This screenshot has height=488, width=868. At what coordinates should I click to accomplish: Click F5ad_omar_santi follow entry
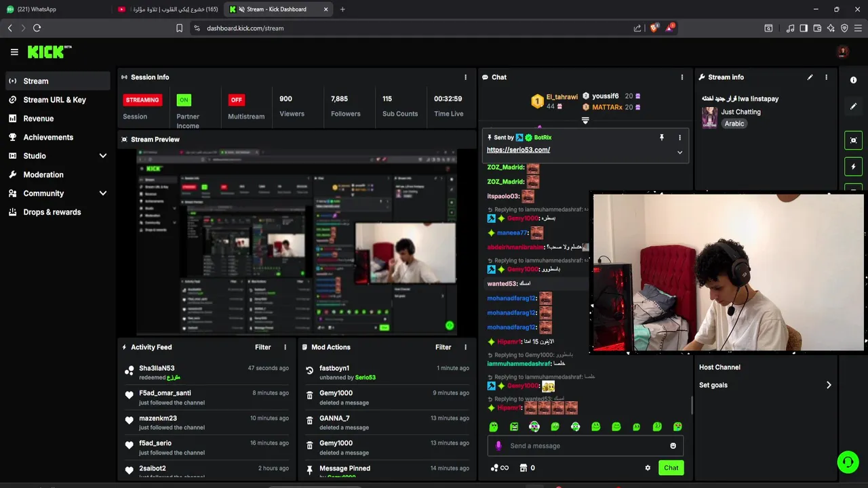207,397
